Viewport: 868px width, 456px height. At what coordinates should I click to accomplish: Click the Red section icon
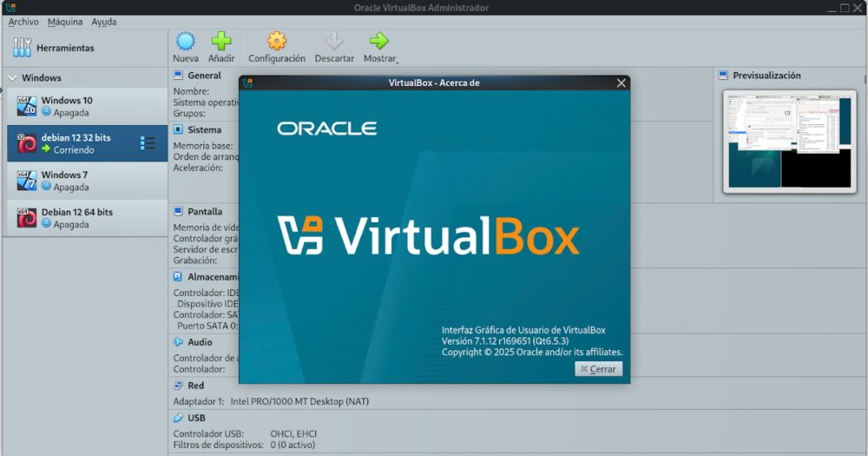[178, 385]
